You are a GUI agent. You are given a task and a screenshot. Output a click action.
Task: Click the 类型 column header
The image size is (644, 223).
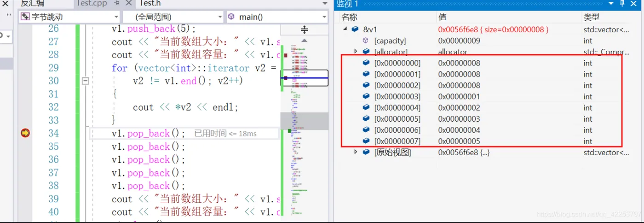point(592,17)
